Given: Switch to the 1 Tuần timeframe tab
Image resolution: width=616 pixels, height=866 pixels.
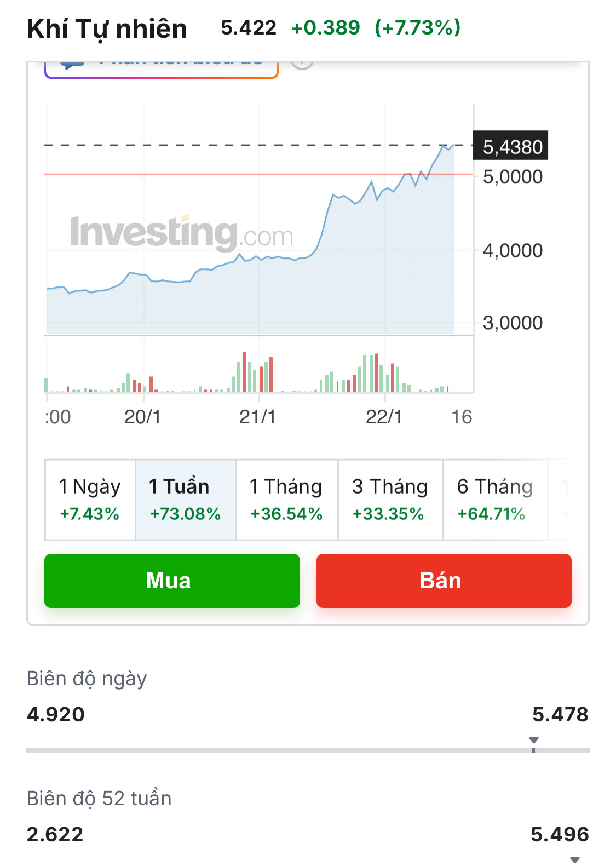Looking at the screenshot, I should point(185,500).
